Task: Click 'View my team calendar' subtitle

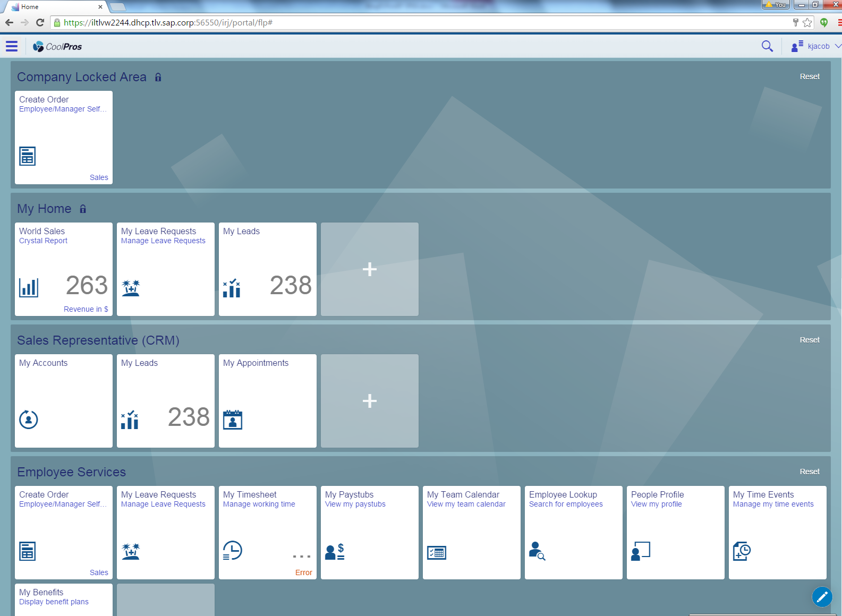Action: (466, 504)
